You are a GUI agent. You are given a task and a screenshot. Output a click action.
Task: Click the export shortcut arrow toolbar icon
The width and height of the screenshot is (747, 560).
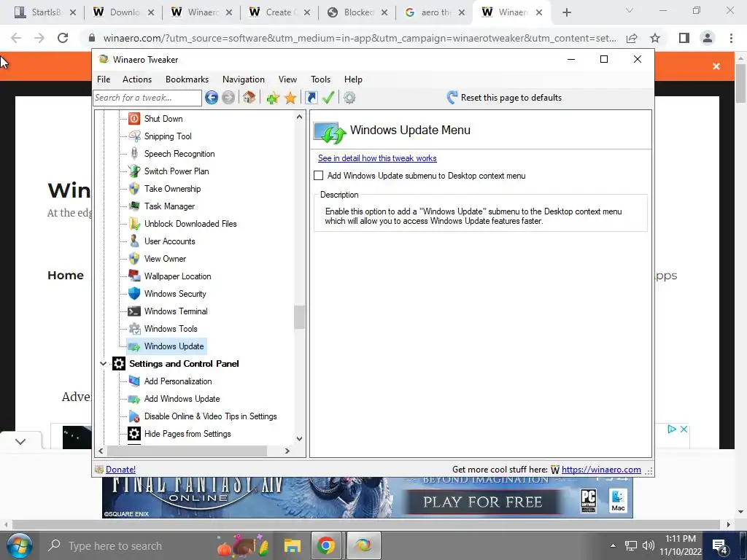pos(311,98)
